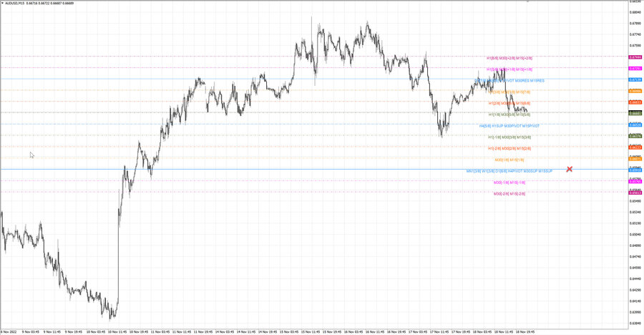The width and height of the screenshot is (644, 335).
Task: Select the H1[6/8] M30[+2/8] M15[+2/8] level label
Action: point(509,59)
